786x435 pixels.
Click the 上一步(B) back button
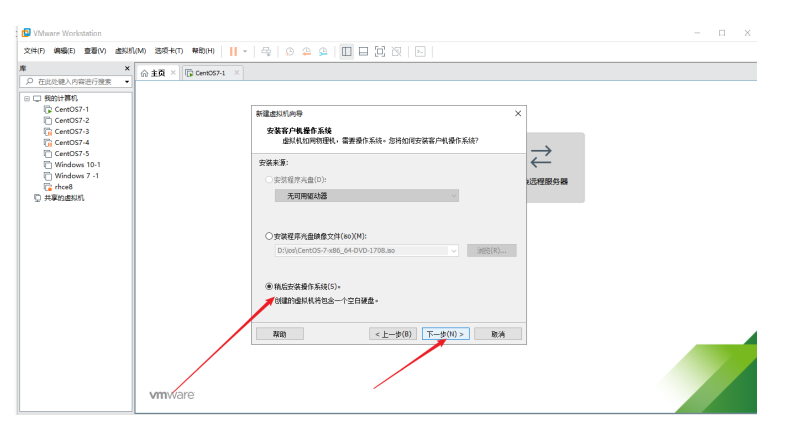click(393, 334)
